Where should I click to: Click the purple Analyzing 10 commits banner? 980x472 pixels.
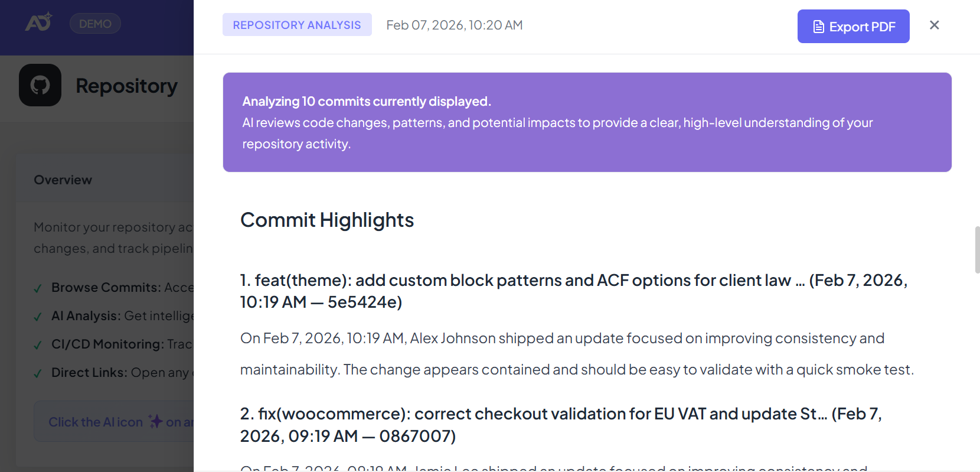click(587, 122)
